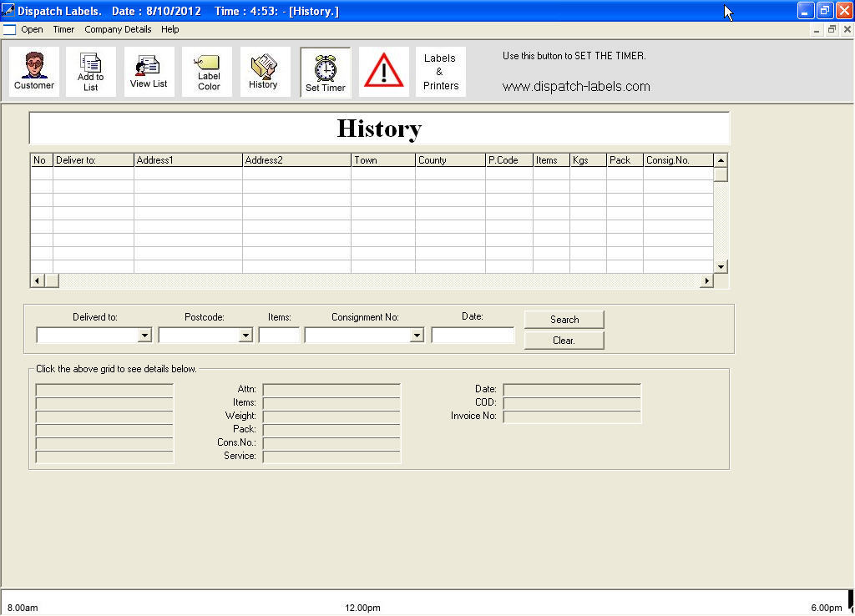Screen dimensions: 855x616
Task: Click the Items search input field
Action: pyautogui.click(x=279, y=336)
